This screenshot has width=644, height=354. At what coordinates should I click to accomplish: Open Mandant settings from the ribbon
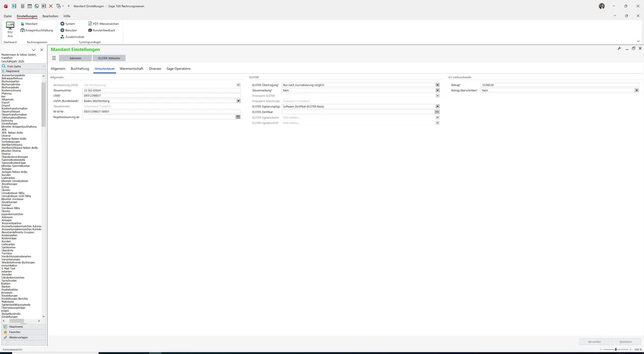(x=30, y=24)
